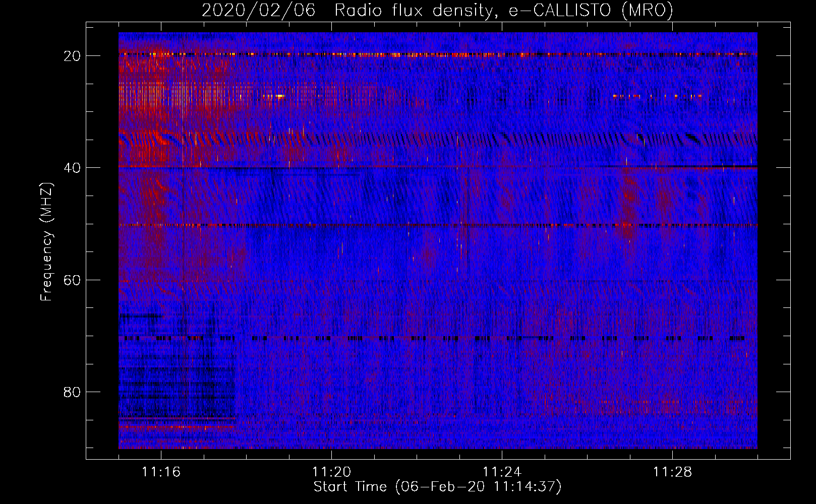Click the 40 MHz frequency tick label
The width and height of the screenshot is (816, 504).
[72, 168]
